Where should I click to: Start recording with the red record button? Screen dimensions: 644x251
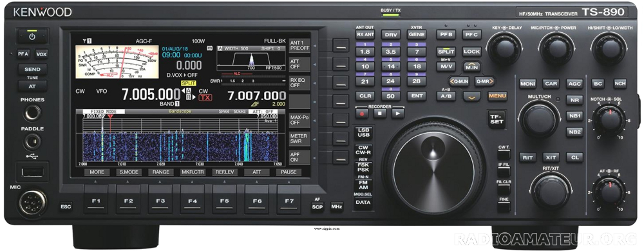click(x=362, y=114)
